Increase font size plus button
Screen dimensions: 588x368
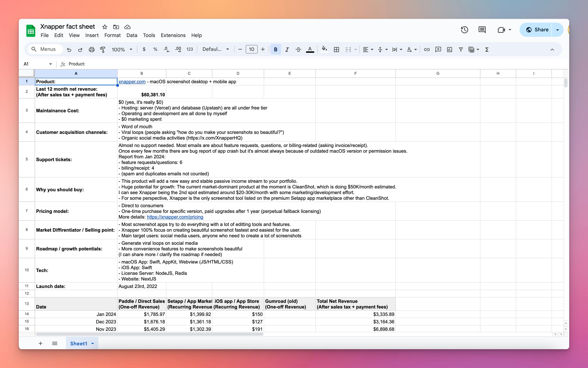(x=263, y=49)
